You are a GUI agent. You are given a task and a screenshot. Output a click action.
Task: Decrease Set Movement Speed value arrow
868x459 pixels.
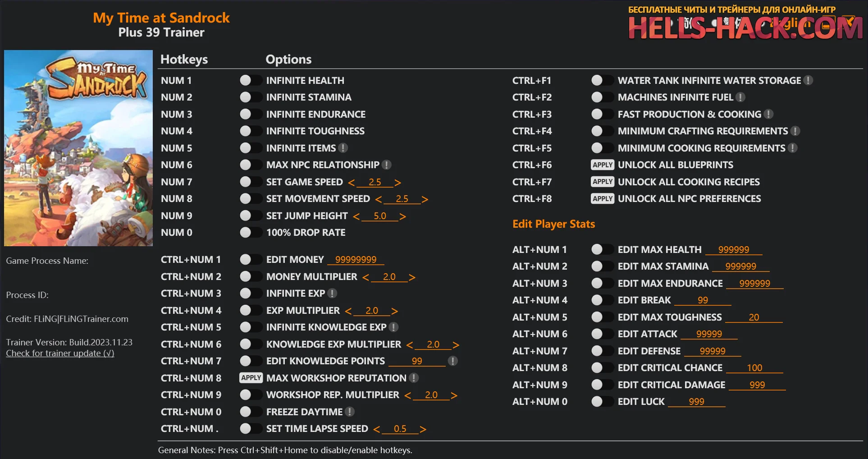[x=379, y=199]
